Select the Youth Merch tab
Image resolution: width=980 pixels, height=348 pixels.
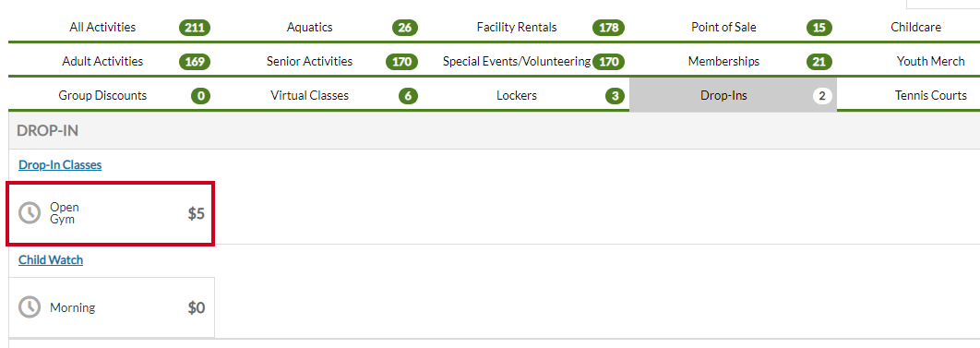pos(909,61)
